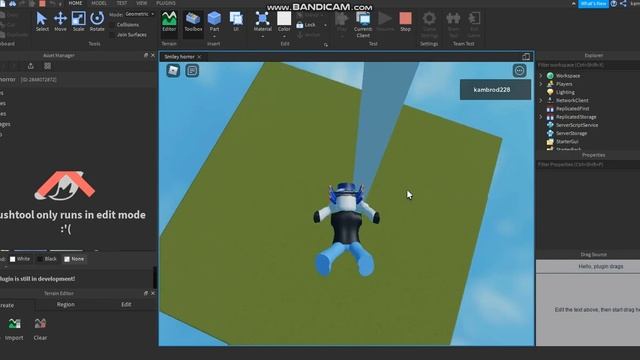Select ReplicatedFirst in the Explorer
Image resolution: width=640 pixels, height=360 pixels.
[572, 109]
